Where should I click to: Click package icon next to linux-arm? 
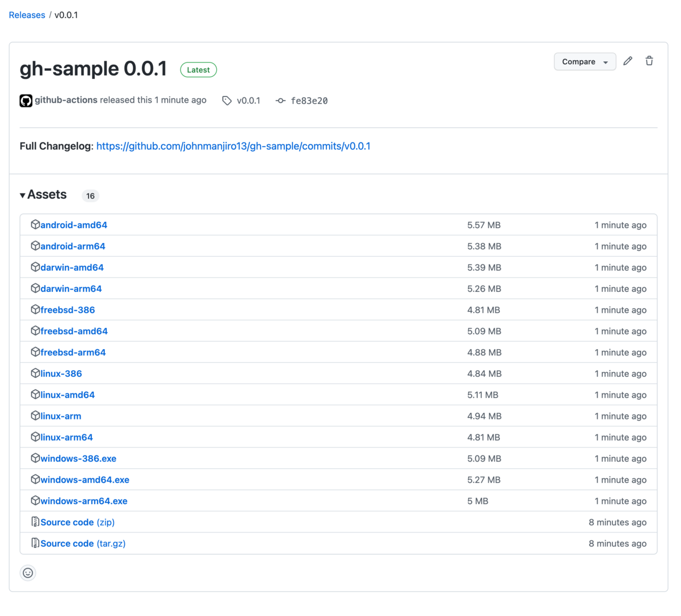[x=35, y=415]
